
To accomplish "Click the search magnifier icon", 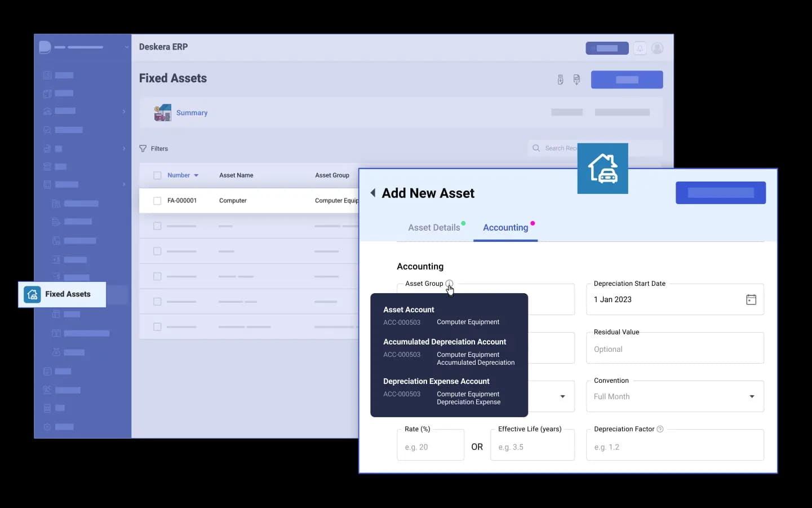I will [x=536, y=148].
